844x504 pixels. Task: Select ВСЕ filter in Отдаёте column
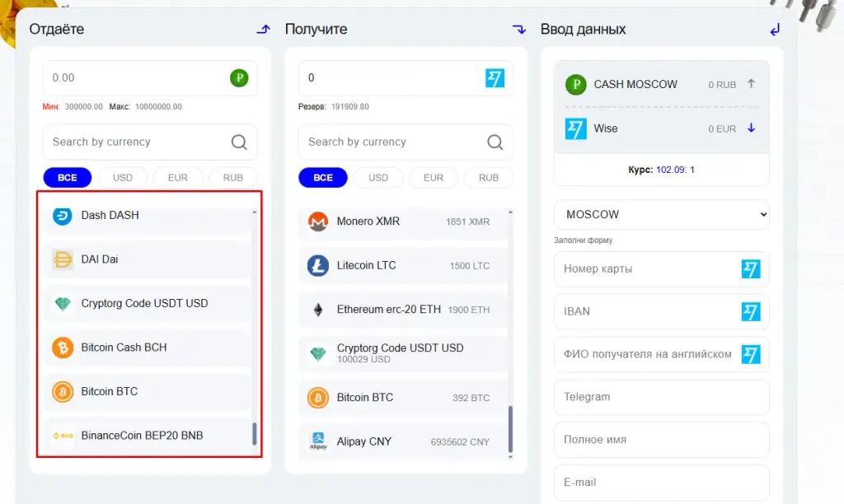[68, 178]
